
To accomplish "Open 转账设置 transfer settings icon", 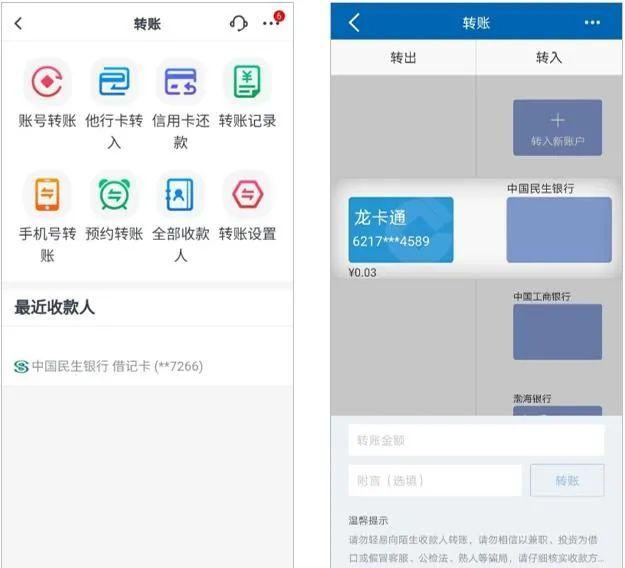I will (247, 195).
